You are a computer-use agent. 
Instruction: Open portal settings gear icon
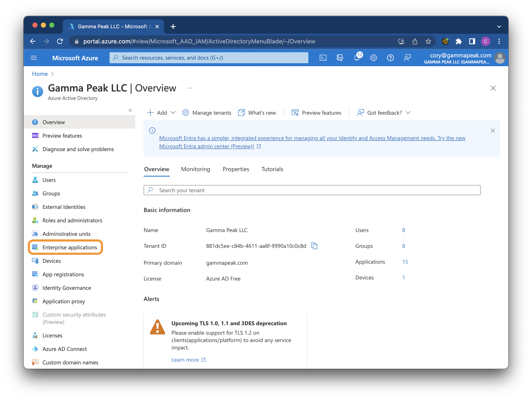(373, 58)
